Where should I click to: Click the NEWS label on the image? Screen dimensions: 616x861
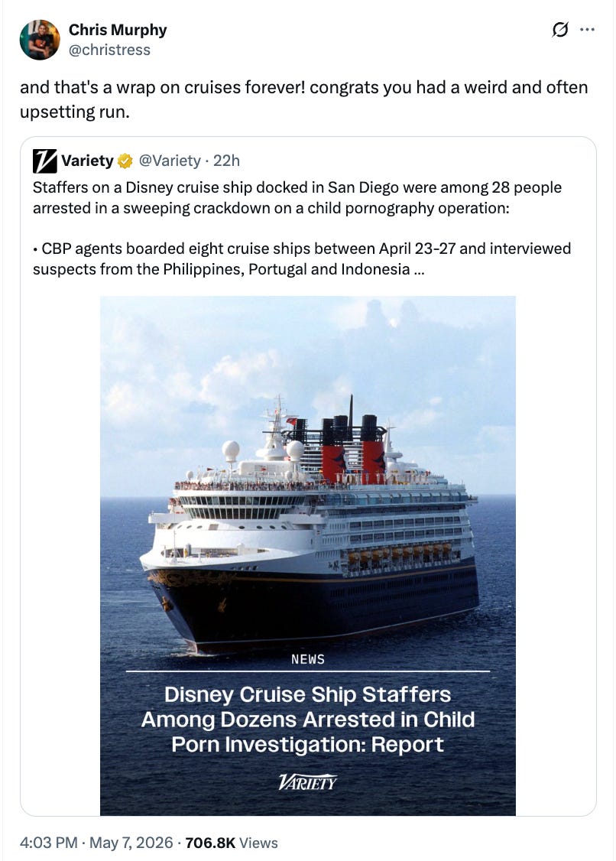307,659
